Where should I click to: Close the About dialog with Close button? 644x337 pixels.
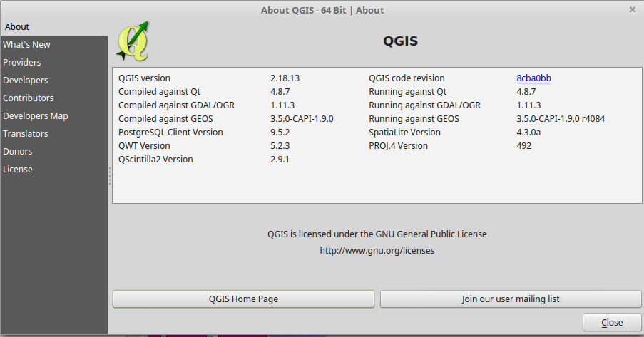[x=612, y=323]
